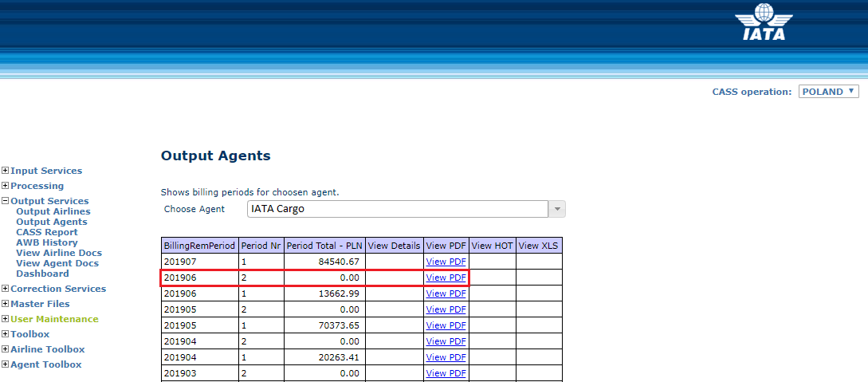This screenshot has width=868, height=382.
Task: Open the Choose Agent dropdown arrow
Action: click(557, 209)
